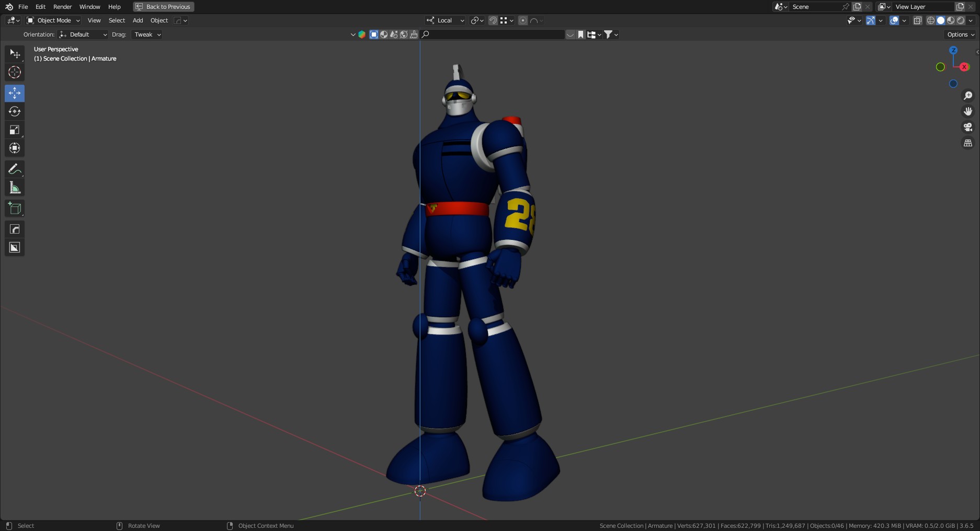Toggle show overlays button
This screenshot has width=980, height=531.
(x=894, y=20)
